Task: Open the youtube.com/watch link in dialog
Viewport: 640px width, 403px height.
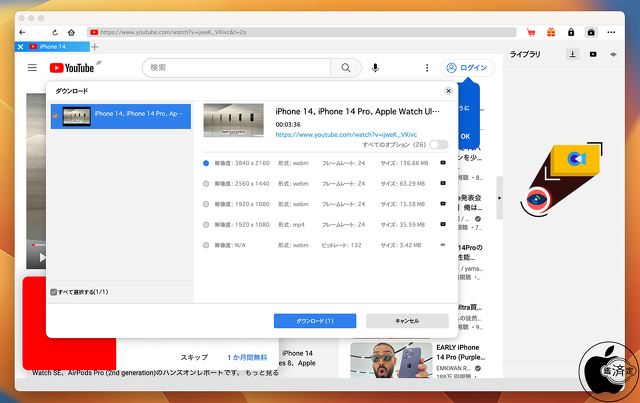Action: (346, 134)
